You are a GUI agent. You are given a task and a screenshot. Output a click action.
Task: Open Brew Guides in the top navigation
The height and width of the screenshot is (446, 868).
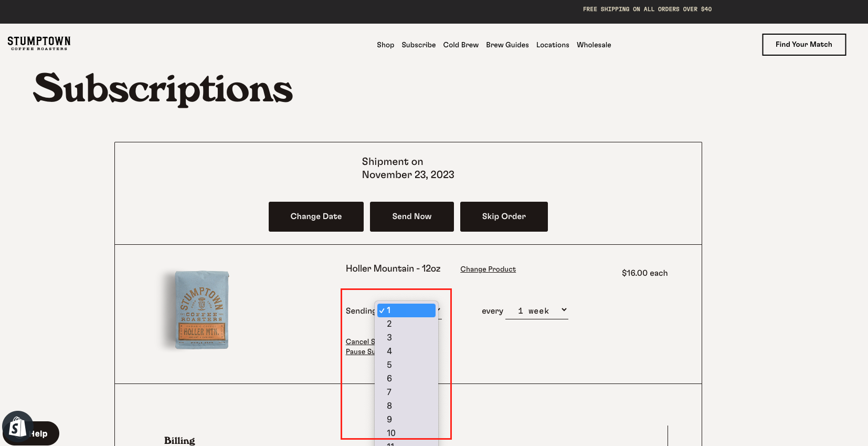tap(507, 45)
